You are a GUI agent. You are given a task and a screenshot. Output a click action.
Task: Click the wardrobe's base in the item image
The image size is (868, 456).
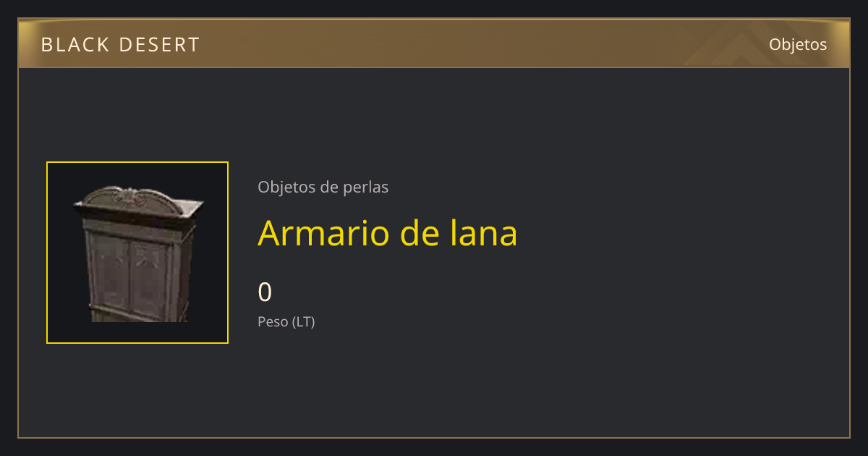coord(139,314)
